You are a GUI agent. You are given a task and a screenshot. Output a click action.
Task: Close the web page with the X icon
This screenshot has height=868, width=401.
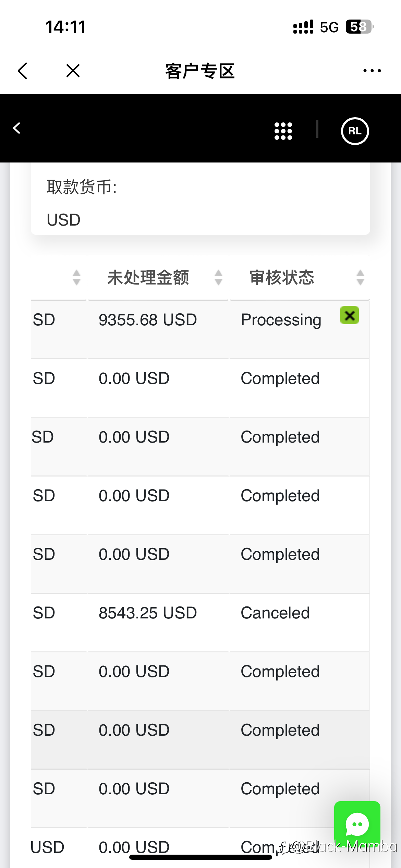click(x=73, y=71)
